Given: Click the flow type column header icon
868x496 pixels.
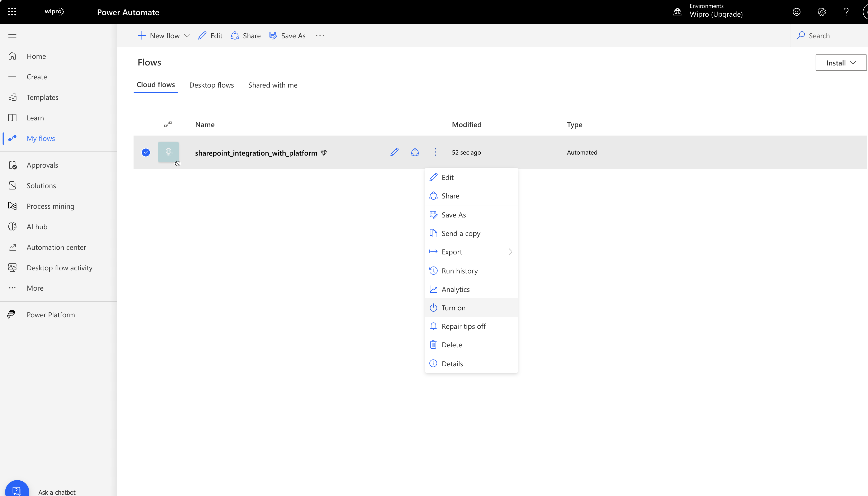Looking at the screenshot, I should coord(168,124).
